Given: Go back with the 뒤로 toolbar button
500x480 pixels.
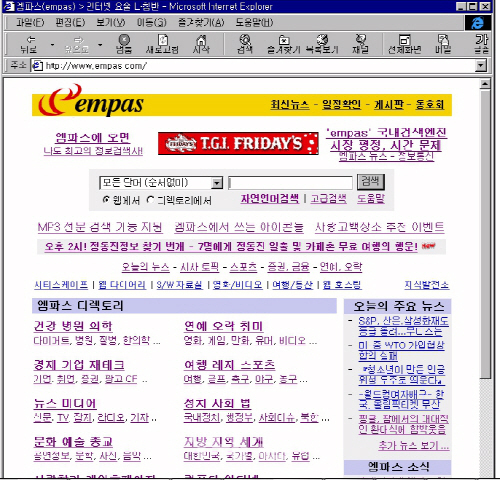Looking at the screenshot, I should 29,44.
